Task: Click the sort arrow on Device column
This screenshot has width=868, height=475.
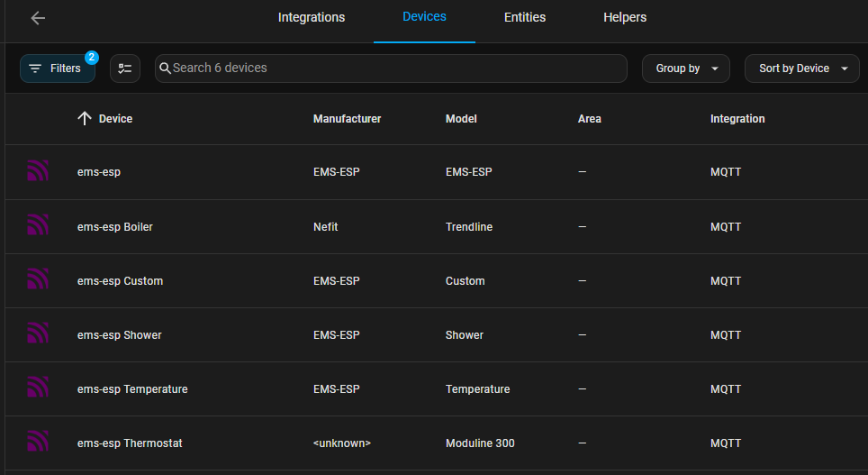Action: click(x=85, y=119)
